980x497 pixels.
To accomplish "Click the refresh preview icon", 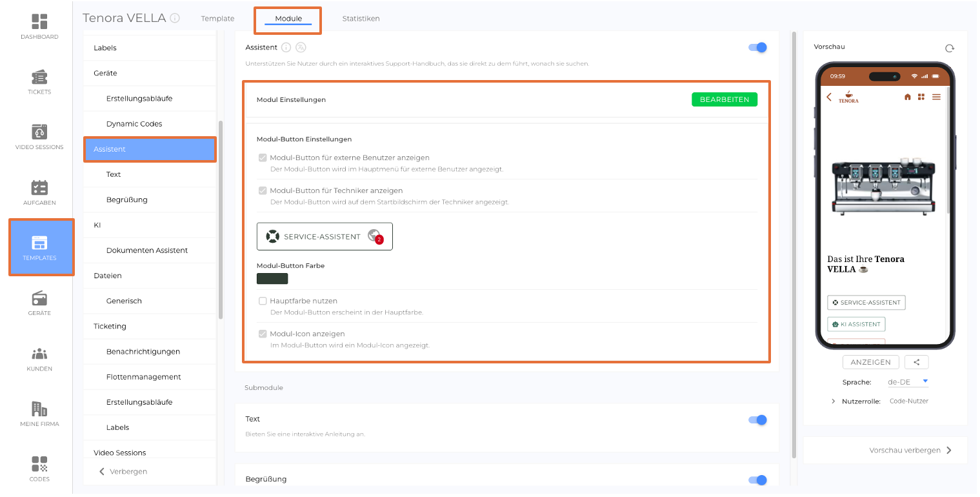I will [949, 48].
